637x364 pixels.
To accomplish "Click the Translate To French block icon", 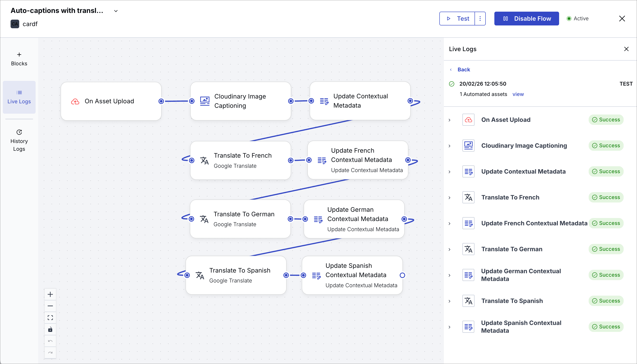I will click(204, 160).
